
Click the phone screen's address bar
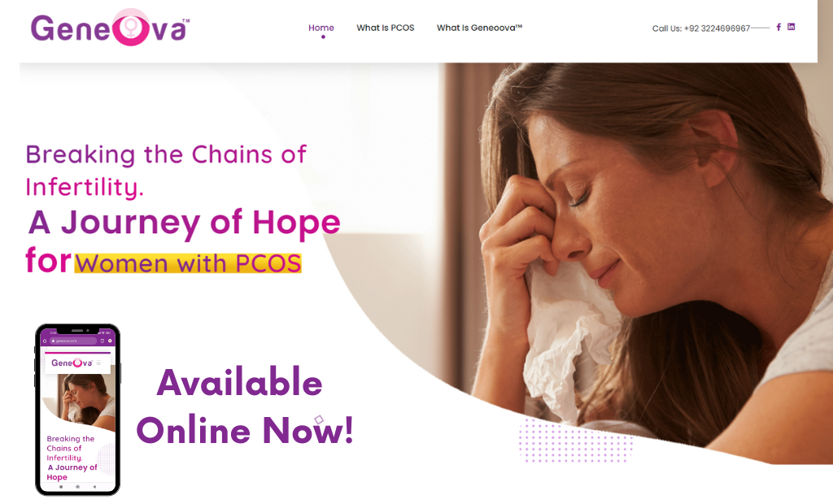point(72,341)
